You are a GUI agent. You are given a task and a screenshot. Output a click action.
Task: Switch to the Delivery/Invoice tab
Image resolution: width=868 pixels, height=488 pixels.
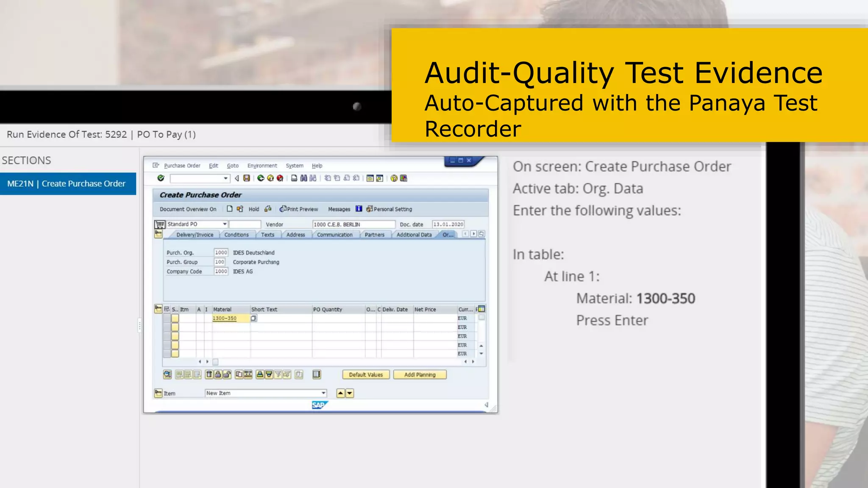195,235
